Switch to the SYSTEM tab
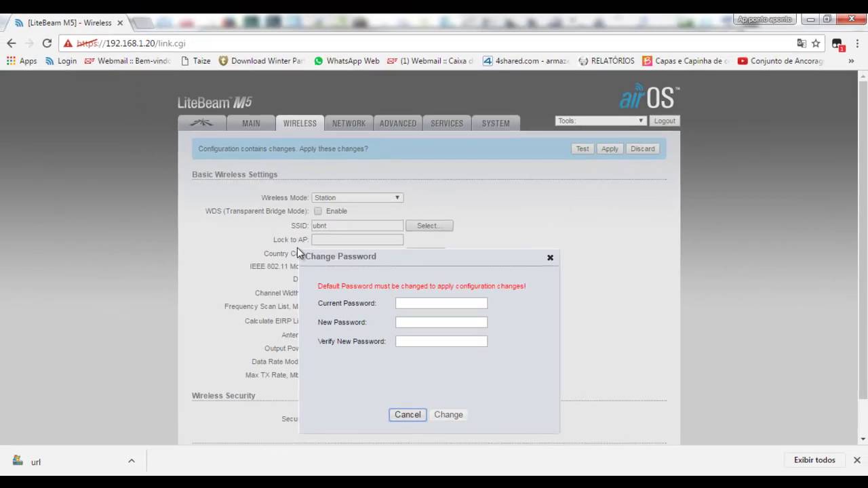The image size is (868, 488). (x=496, y=123)
